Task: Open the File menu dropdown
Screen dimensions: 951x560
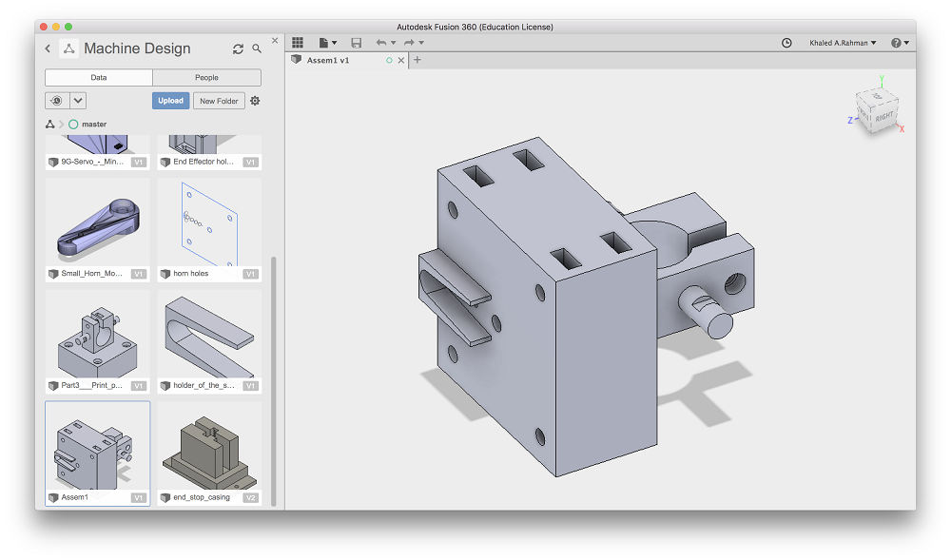Action: [x=328, y=43]
